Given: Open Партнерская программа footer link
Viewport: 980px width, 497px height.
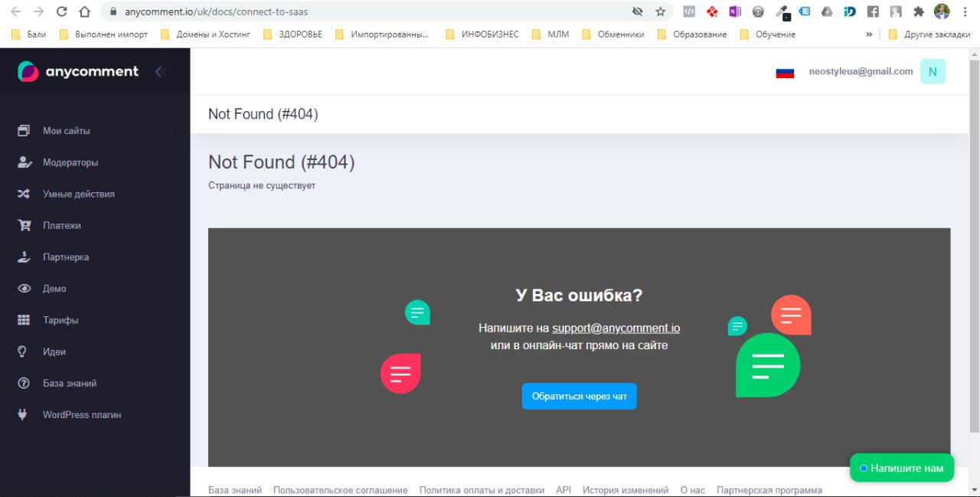Looking at the screenshot, I should tap(769, 490).
